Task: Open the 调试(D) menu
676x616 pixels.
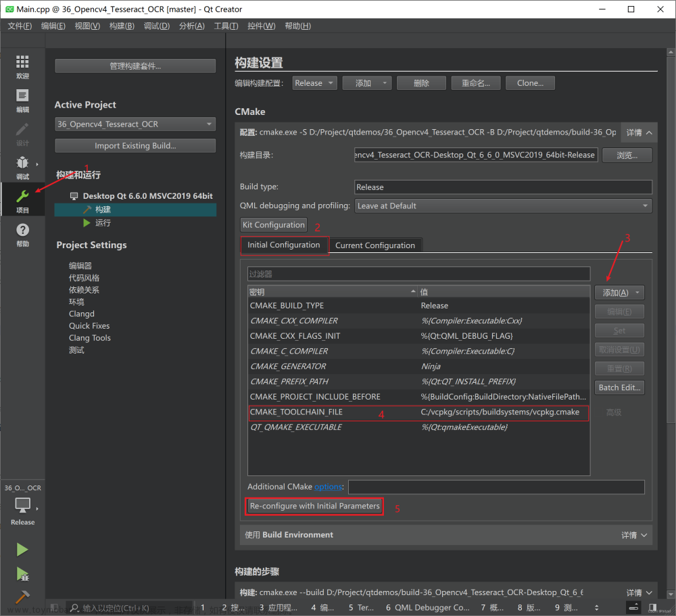Action: (x=157, y=26)
